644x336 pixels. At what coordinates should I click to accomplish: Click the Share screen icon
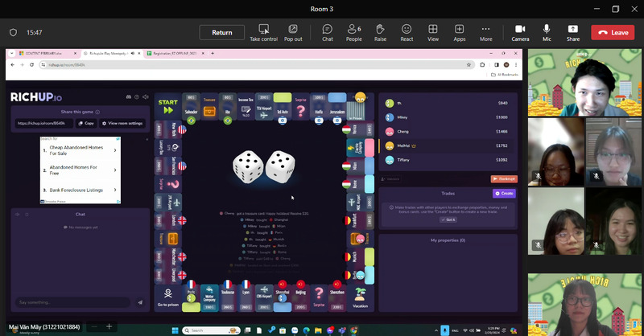coord(573,33)
